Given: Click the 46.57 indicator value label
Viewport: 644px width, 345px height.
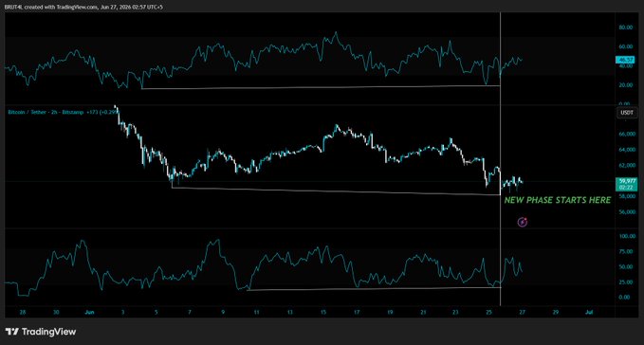Looking at the screenshot, I should 626,60.
